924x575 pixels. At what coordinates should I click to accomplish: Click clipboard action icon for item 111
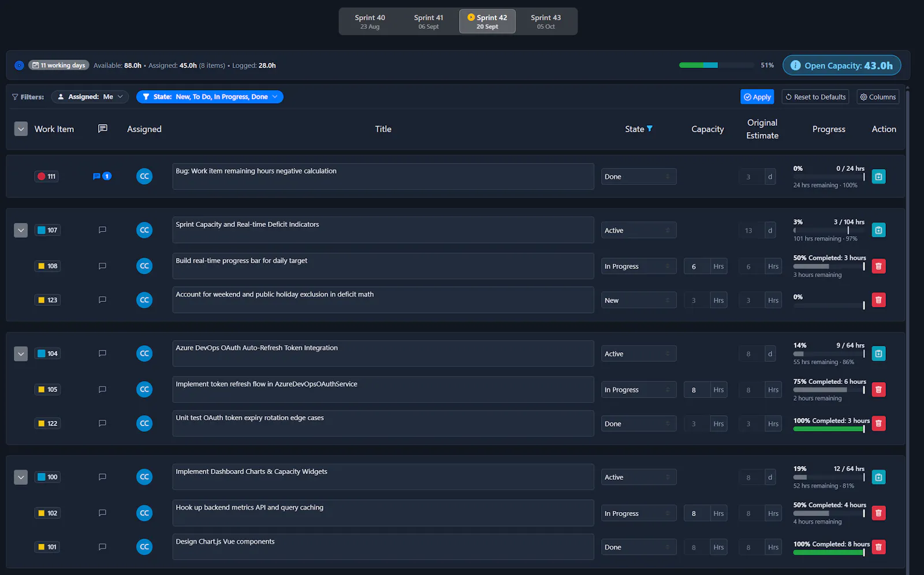[x=878, y=177]
